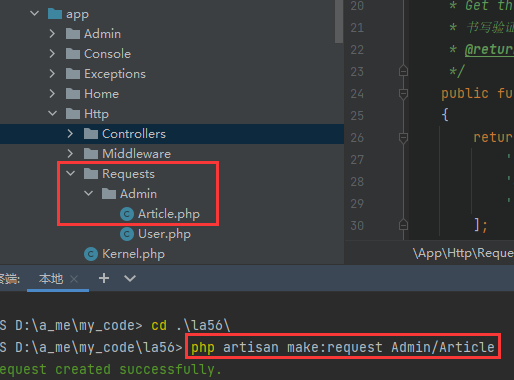The height and width of the screenshot is (380, 514).
Task: Select the Http folder label
Action: point(96,114)
